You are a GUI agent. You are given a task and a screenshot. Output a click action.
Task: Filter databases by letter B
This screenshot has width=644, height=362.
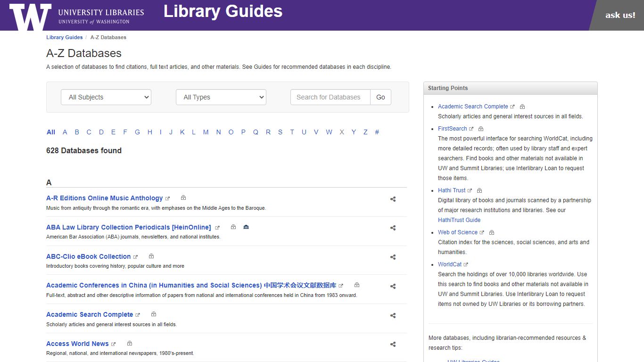(x=77, y=132)
